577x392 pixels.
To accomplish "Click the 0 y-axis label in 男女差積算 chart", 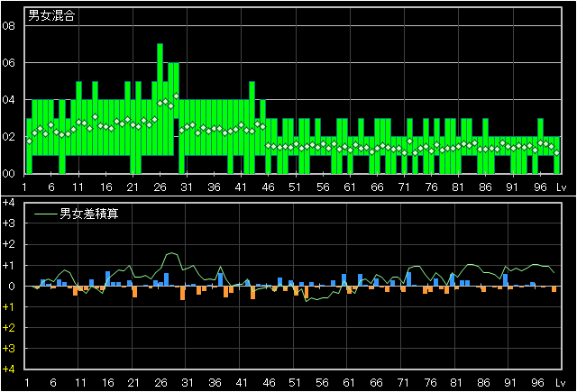I will [11, 286].
